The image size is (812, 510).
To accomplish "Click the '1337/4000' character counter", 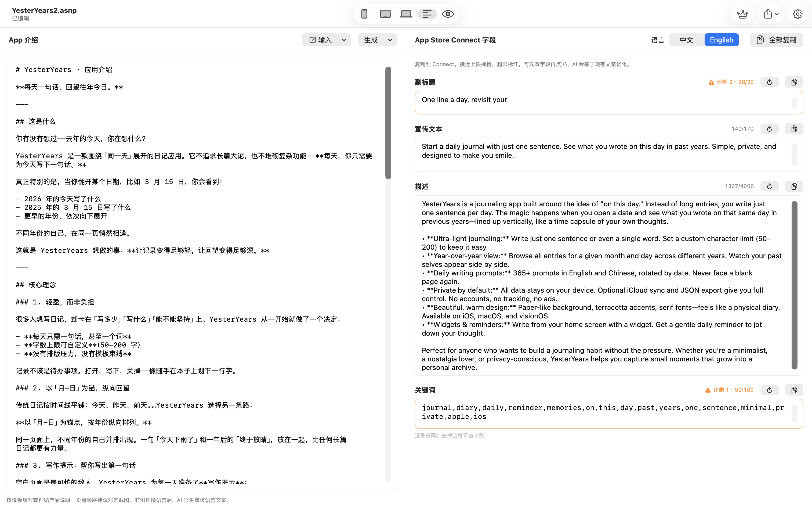I will [x=739, y=186].
